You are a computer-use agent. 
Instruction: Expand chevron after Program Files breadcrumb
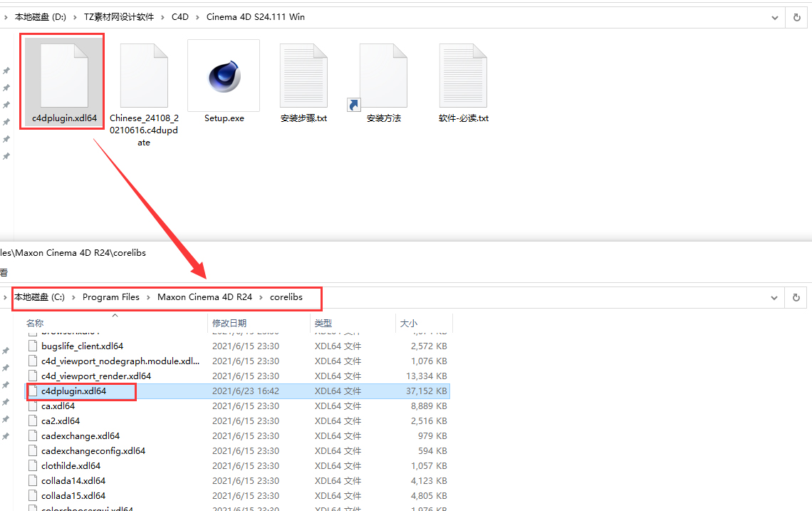[x=148, y=297]
